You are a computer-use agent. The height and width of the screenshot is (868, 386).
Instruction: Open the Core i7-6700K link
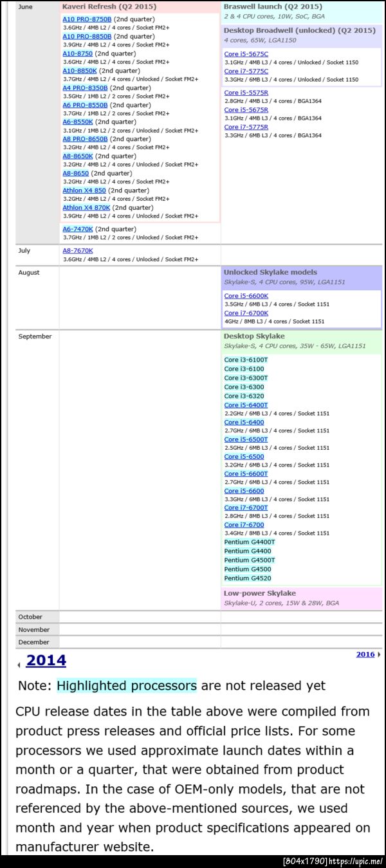point(246,313)
